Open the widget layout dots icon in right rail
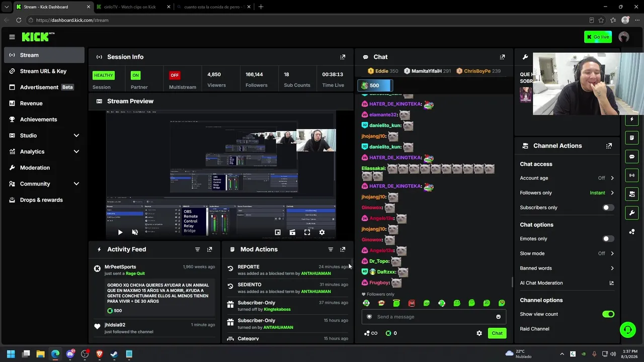Image resolution: width=644 pixels, height=362 pixels. click(x=632, y=231)
